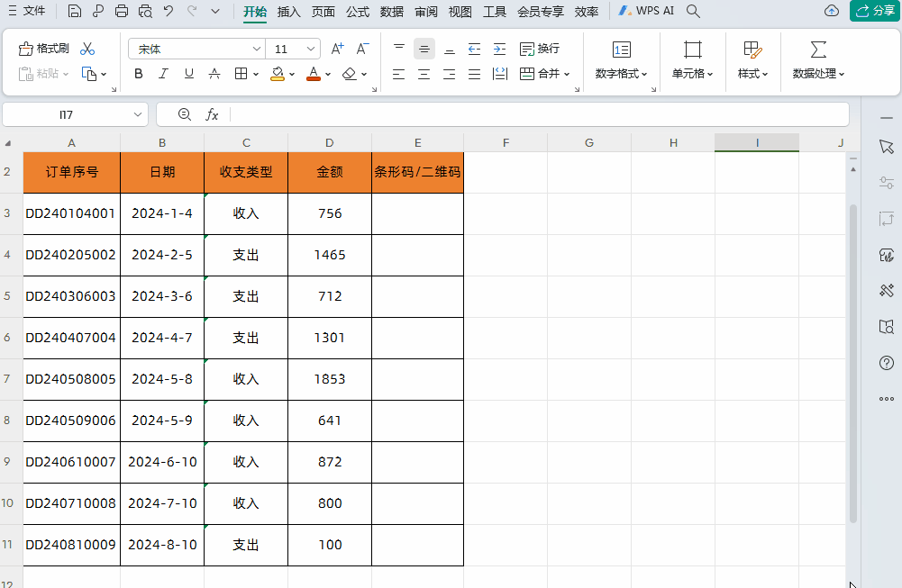The height and width of the screenshot is (588, 902).
Task: Switch to 审阅 Review tab
Action: (425, 12)
